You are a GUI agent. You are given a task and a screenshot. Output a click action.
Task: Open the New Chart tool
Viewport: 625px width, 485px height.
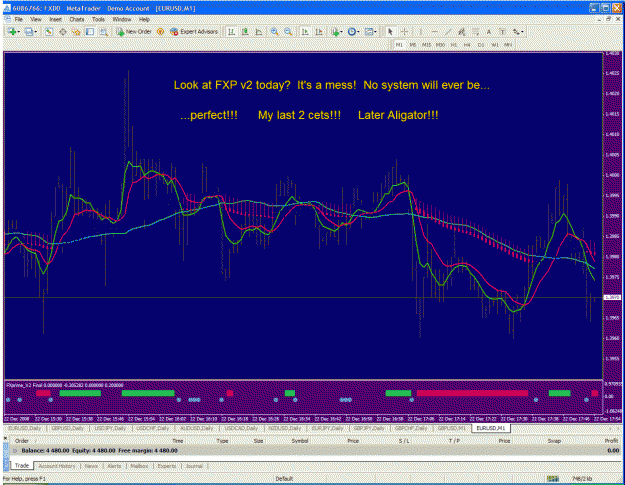tap(12, 32)
